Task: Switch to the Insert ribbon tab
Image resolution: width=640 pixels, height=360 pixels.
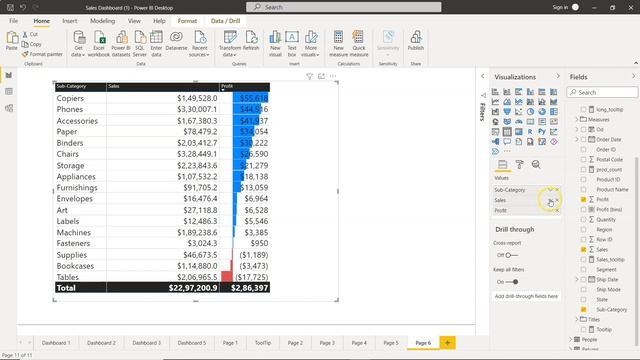Action: pos(70,21)
